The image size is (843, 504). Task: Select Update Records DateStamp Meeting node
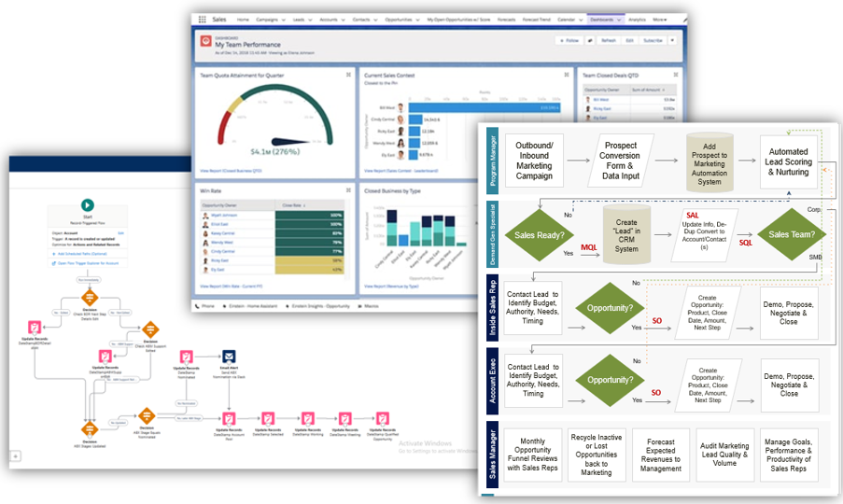[345, 418]
